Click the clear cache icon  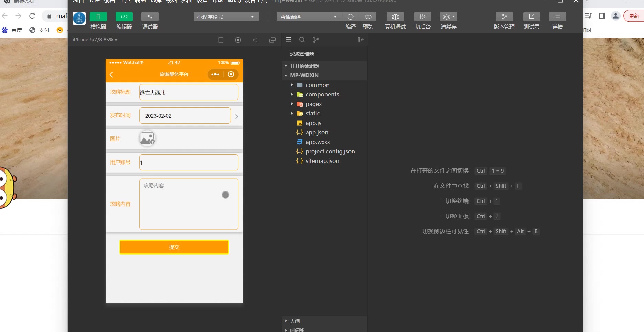coord(448,17)
